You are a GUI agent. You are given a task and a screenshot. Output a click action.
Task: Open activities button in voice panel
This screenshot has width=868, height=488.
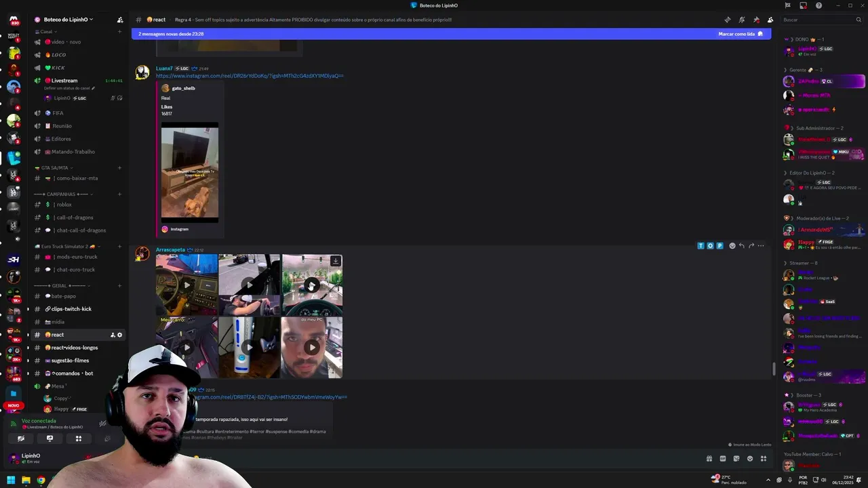coord(79,439)
